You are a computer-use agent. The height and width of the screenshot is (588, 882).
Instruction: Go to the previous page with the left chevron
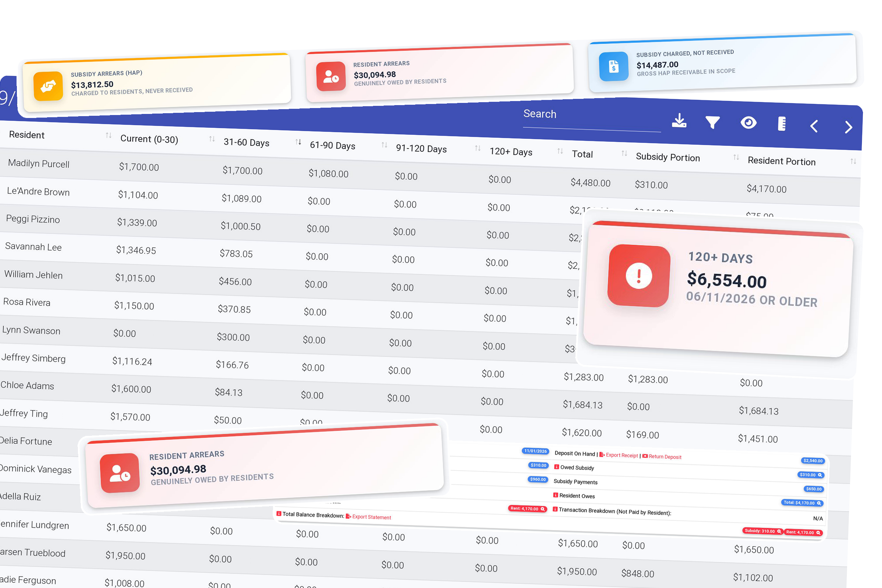tap(814, 126)
